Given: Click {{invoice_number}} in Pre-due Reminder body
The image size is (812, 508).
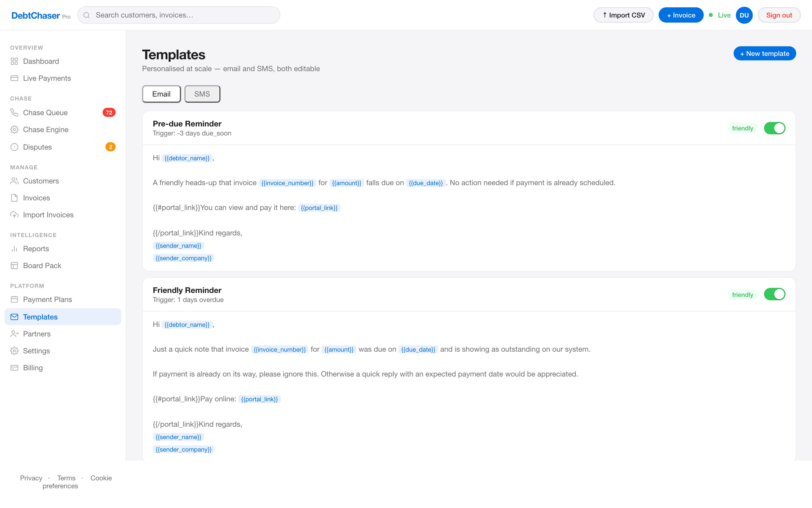Looking at the screenshot, I should [x=287, y=183].
